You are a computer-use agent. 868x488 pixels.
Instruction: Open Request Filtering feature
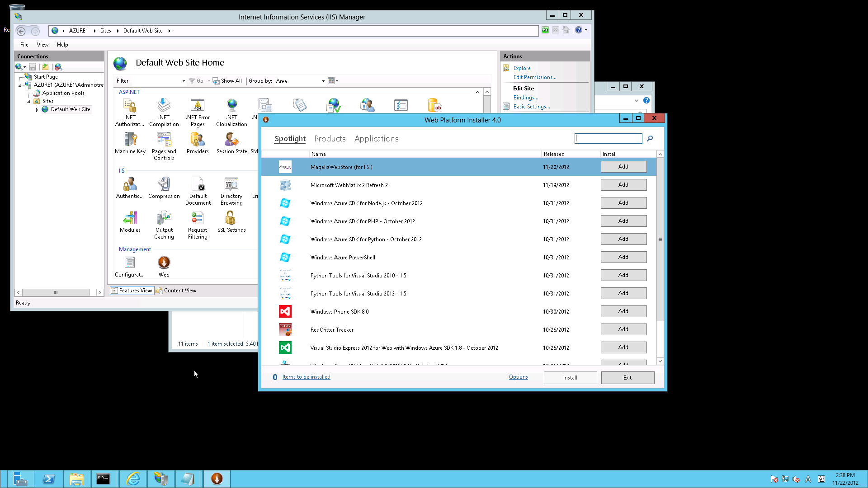point(198,225)
